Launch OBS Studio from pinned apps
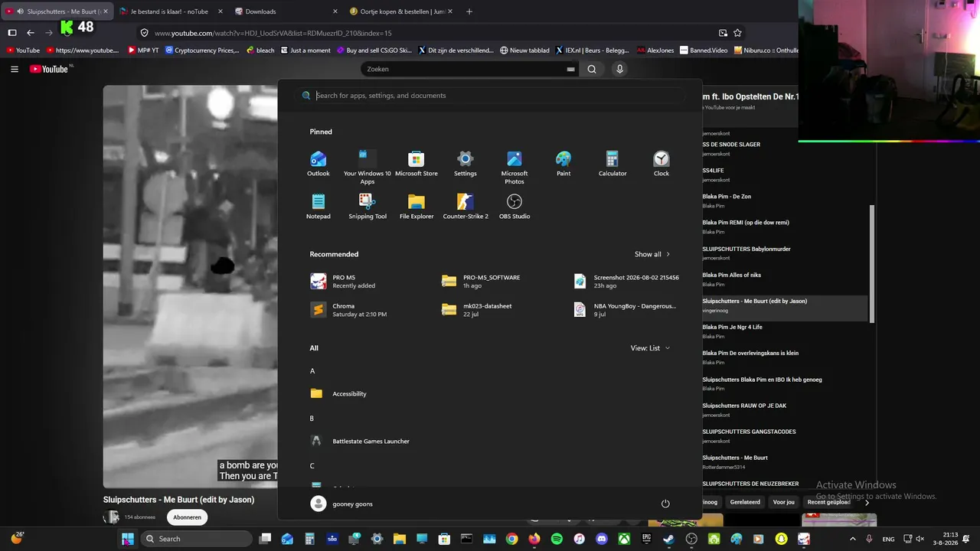The width and height of the screenshot is (980, 551). [x=514, y=207]
